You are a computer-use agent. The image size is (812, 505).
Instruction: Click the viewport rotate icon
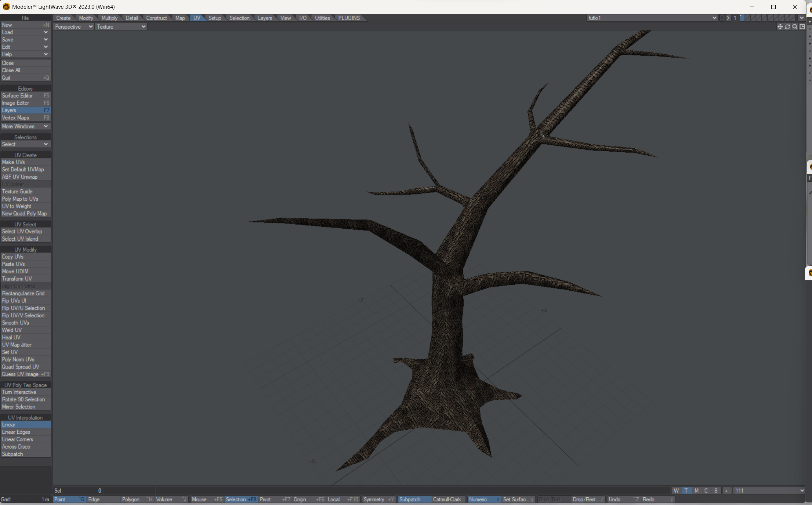click(x=787, y=27)
